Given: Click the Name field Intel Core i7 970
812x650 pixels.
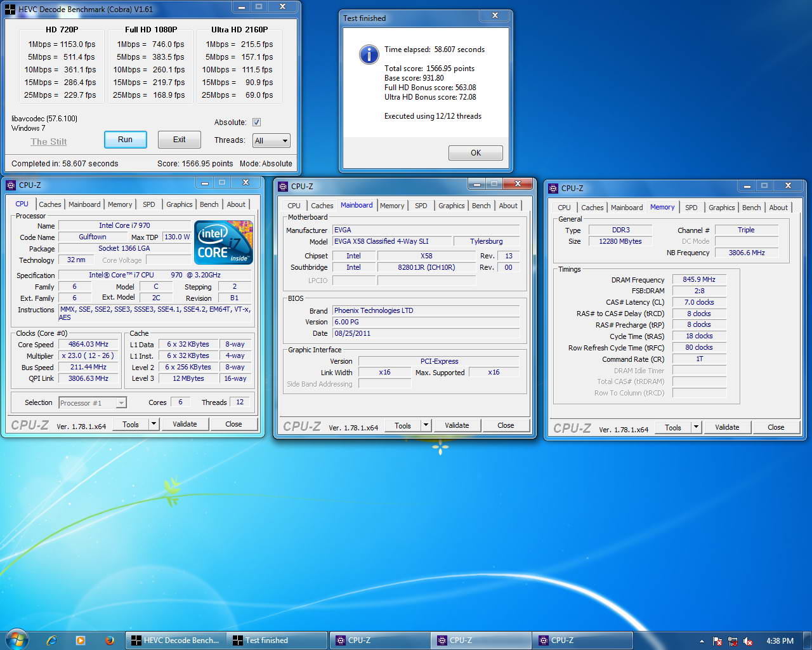Looking at the screenshot, I should pyautogui.click(x=124, y=225).
